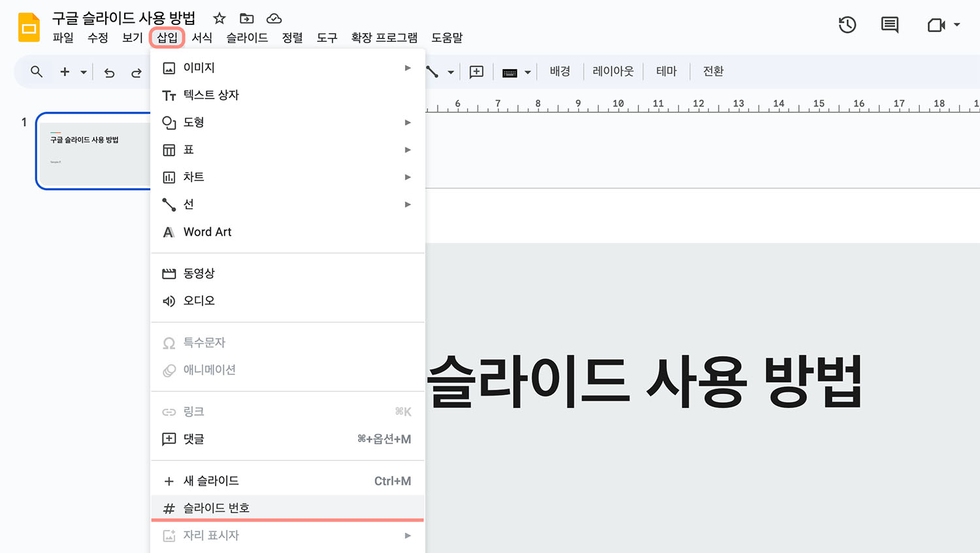Rename the title 구글 슬라이드 사용 방법
This screenshot has height=553, width=980.
123,18
